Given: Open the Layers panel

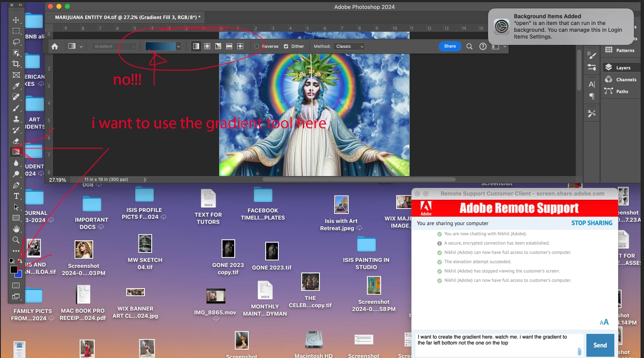Looking at the screenshot, I should point(621,68).
